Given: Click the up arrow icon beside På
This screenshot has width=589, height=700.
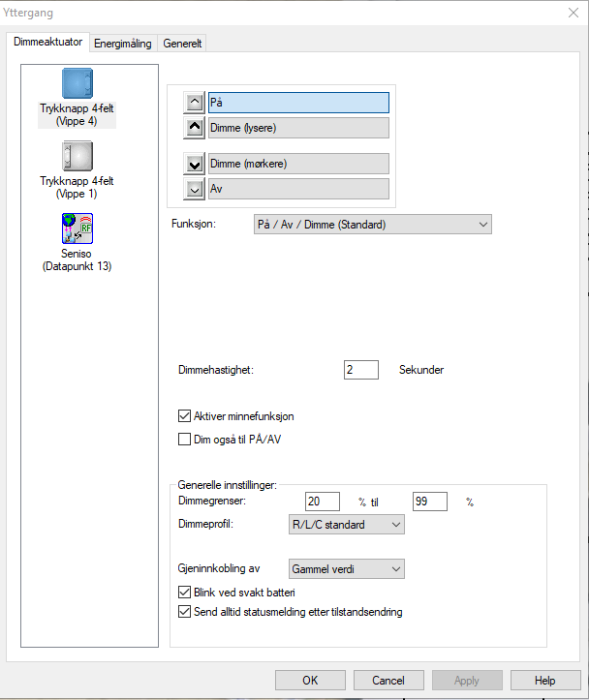Looking at the screenshot, I should [x=195, y=103].
